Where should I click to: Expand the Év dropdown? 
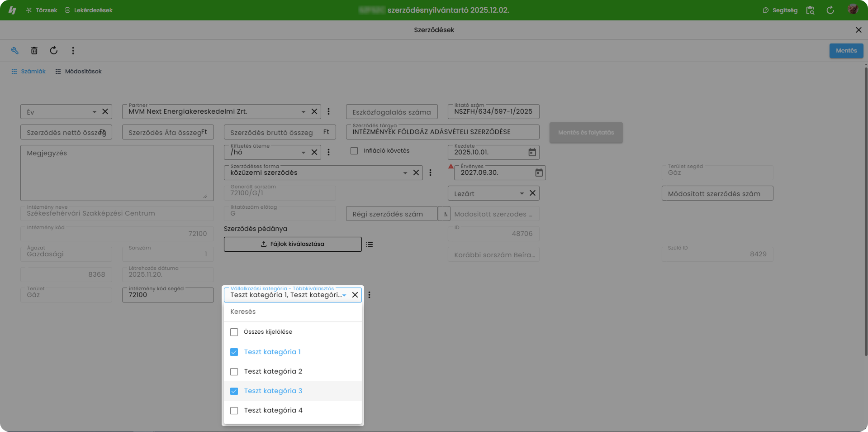point(94,112)
